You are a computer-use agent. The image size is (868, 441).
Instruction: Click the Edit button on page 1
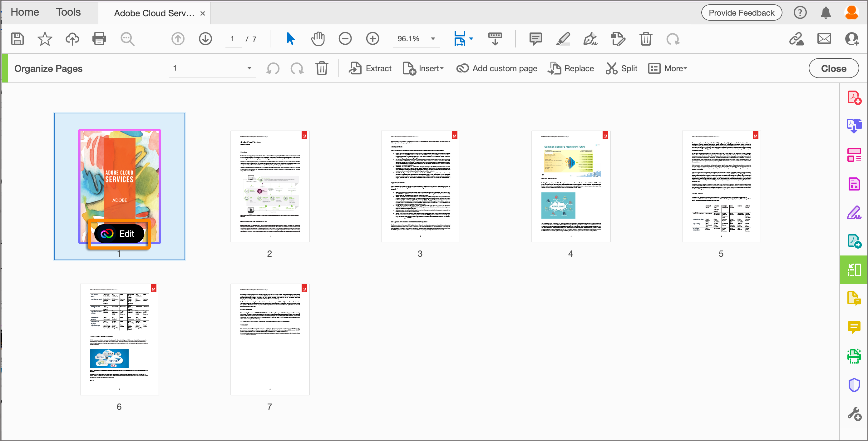(119, 234)
